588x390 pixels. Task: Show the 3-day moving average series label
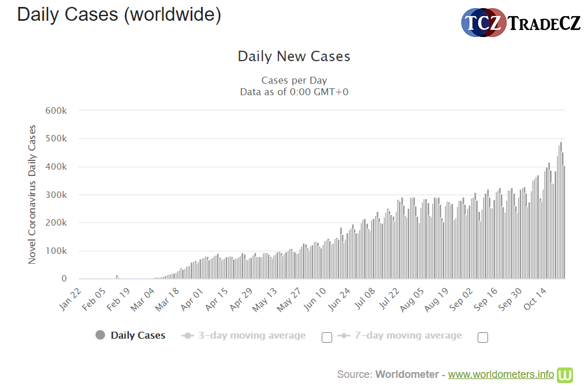252,335
